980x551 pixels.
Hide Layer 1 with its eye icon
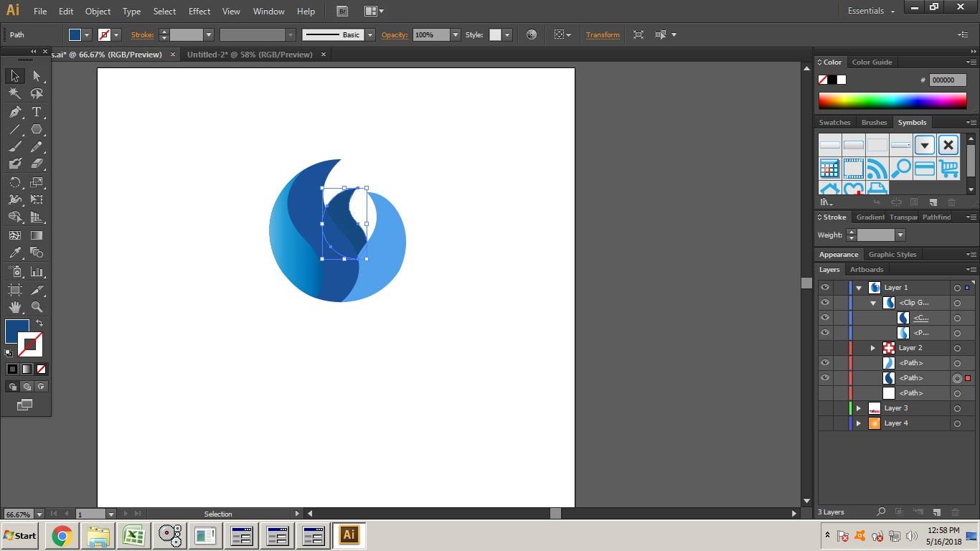pyautogui.click(x=825, y=287)
